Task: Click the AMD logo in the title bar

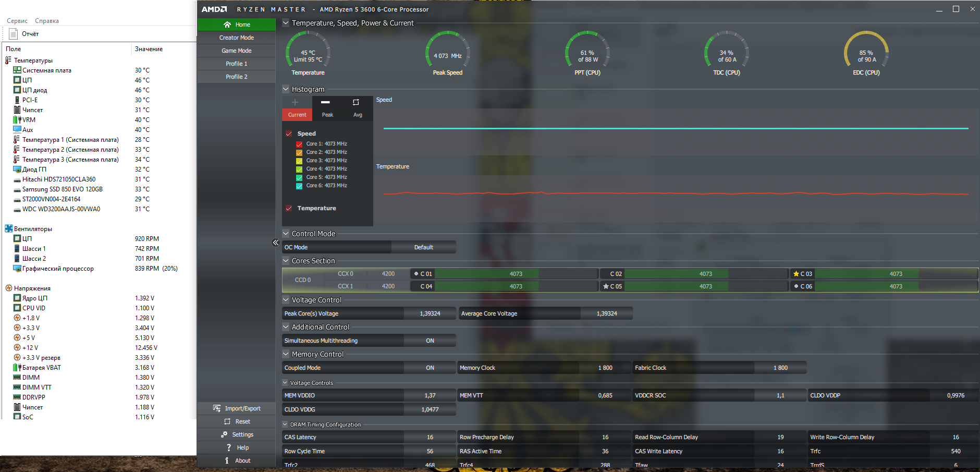Action: point(214,9)
